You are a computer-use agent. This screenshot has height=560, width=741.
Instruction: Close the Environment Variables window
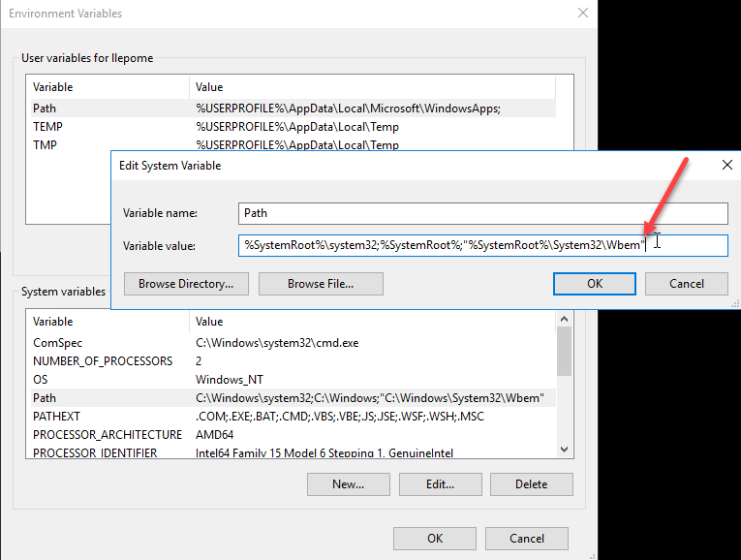[x=583, y=14]
